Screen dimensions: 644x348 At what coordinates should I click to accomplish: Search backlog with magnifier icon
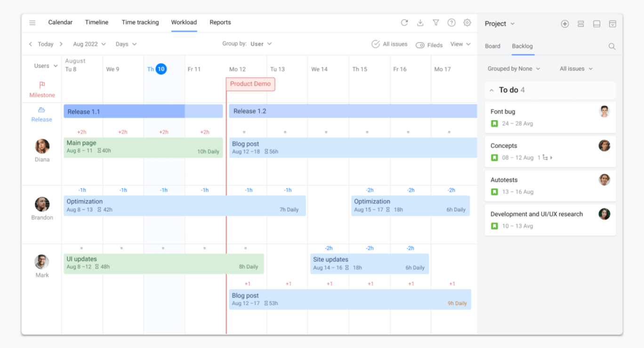612,46
